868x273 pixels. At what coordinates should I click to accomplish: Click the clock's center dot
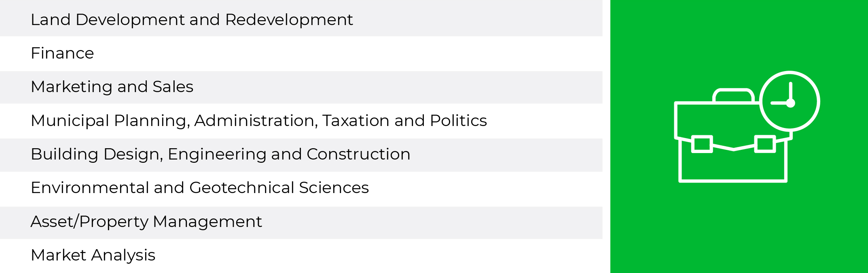coord(791,103)
